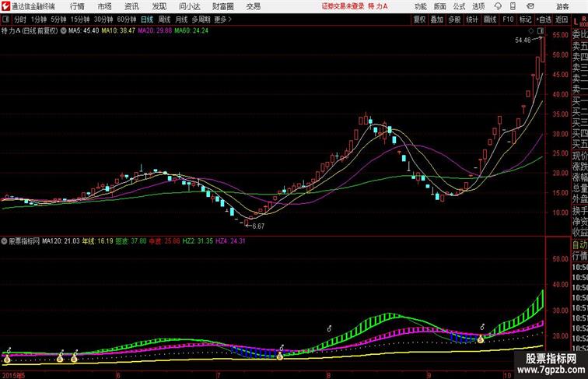
Task: Click the customer service headset icon
Action: pos(498,6)
